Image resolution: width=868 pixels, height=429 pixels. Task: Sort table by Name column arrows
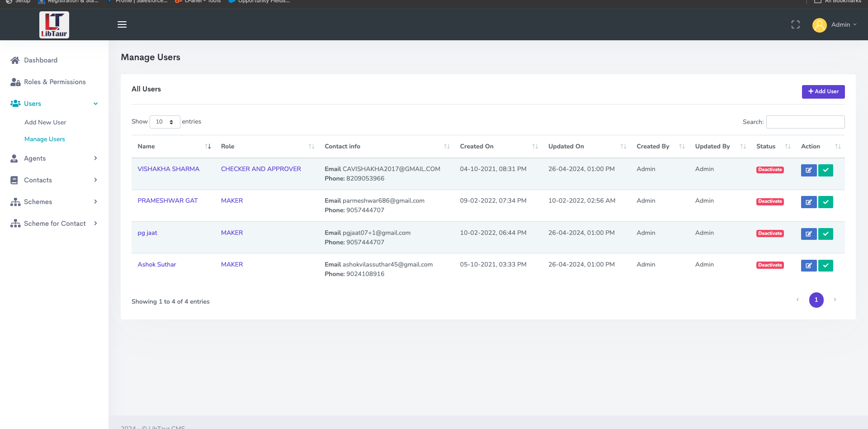pyautogui.click(x=208, y=146)
